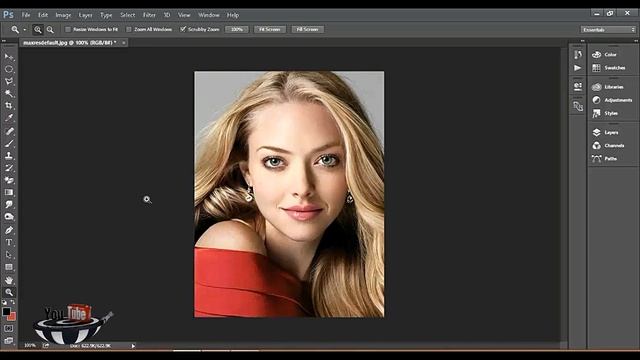This screenshot has height=360, width=640.
Task: Toggle Quick Mask mode button
Action: (x=9, y=328)
